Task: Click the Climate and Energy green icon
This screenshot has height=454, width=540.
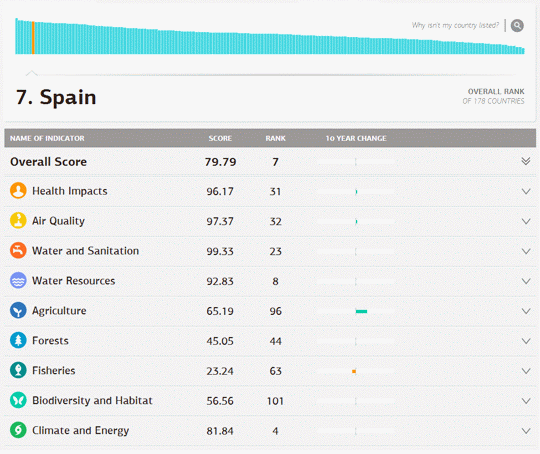Action: pos(18,430)
